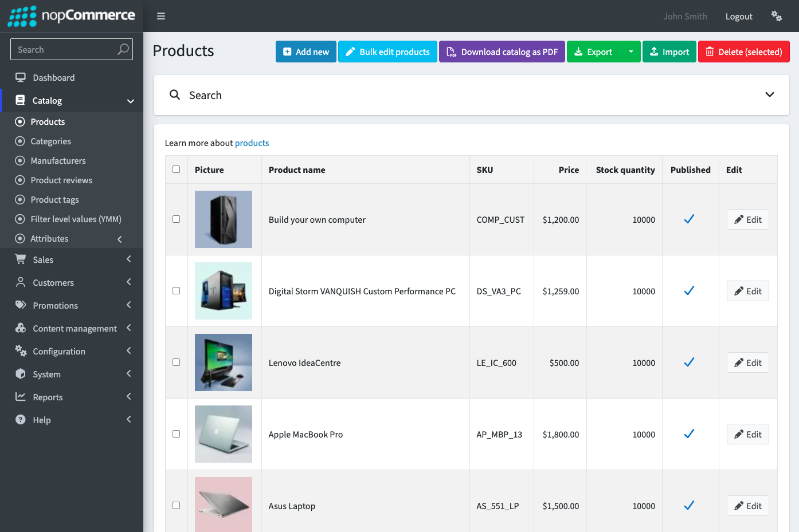Click the Dashboard monitor icon

[21, 77]
